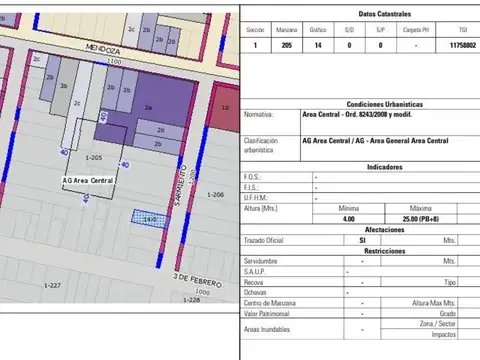Click the Centro de Manzana label
Screen dimensions: 480x360
coord(270,303)
